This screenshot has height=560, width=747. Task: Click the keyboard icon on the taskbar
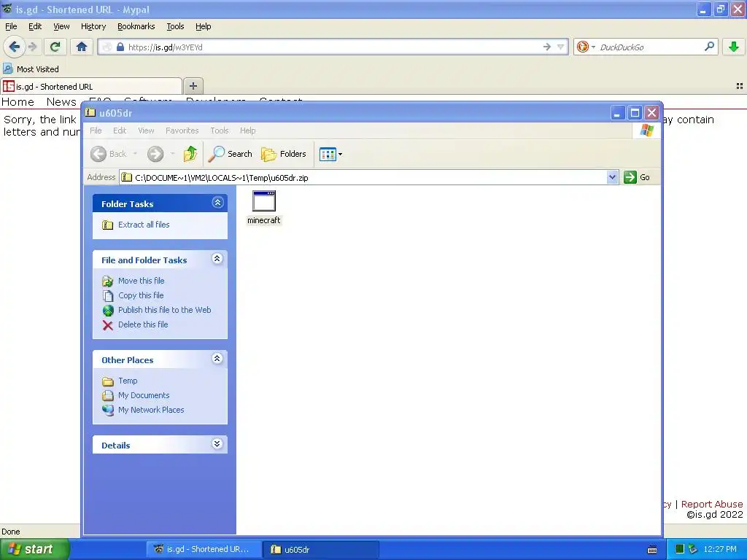[652, 550]
